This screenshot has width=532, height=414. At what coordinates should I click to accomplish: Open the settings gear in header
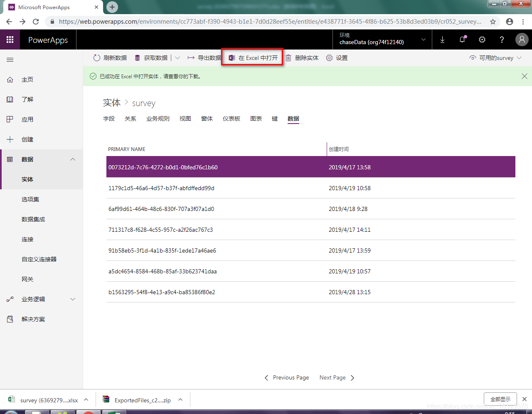482,40
